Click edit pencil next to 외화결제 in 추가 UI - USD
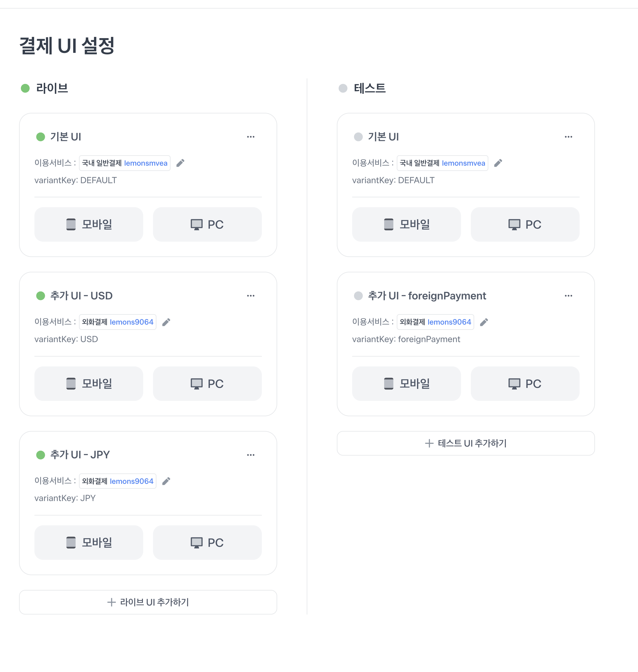638x672 pixels. click(166, 322)
